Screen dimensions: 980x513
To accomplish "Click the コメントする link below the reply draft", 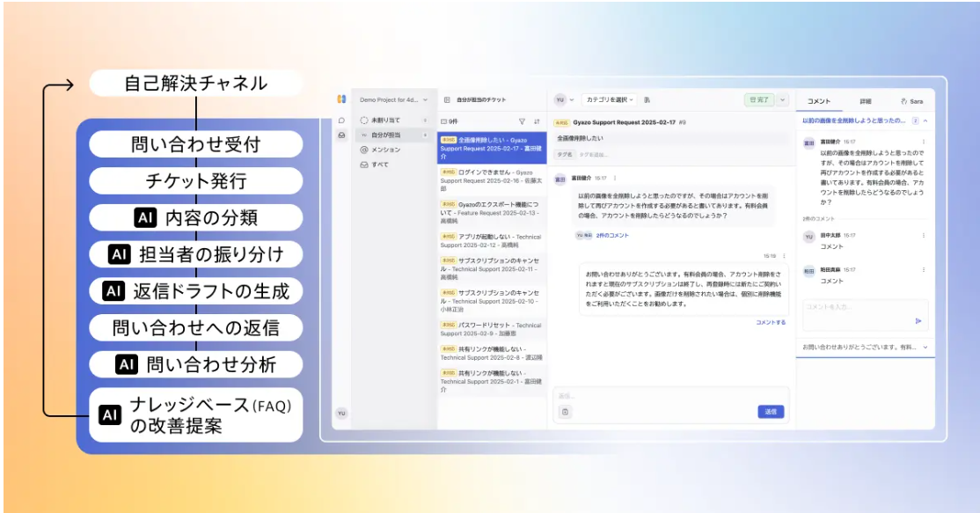I will tap(771, 321).
